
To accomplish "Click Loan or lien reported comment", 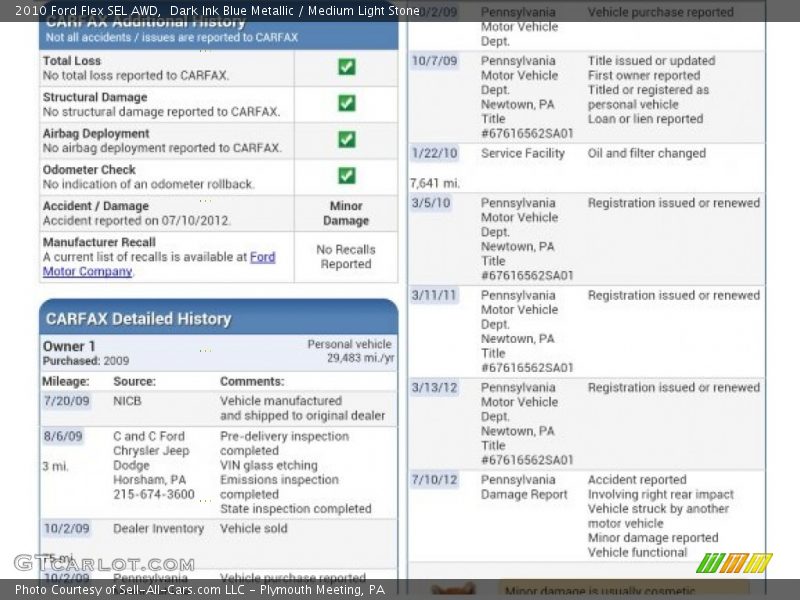I will pos(645,119).
